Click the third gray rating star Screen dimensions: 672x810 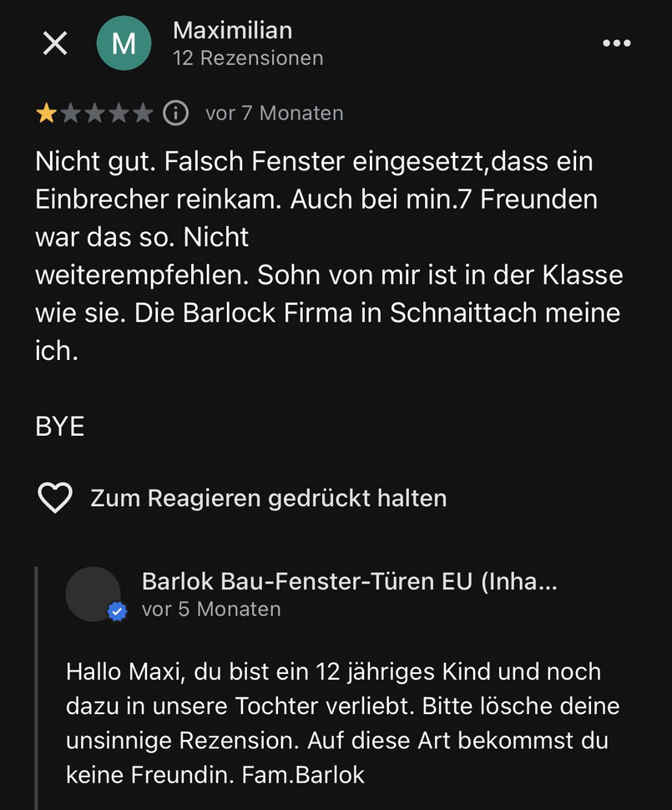[94, 113]
